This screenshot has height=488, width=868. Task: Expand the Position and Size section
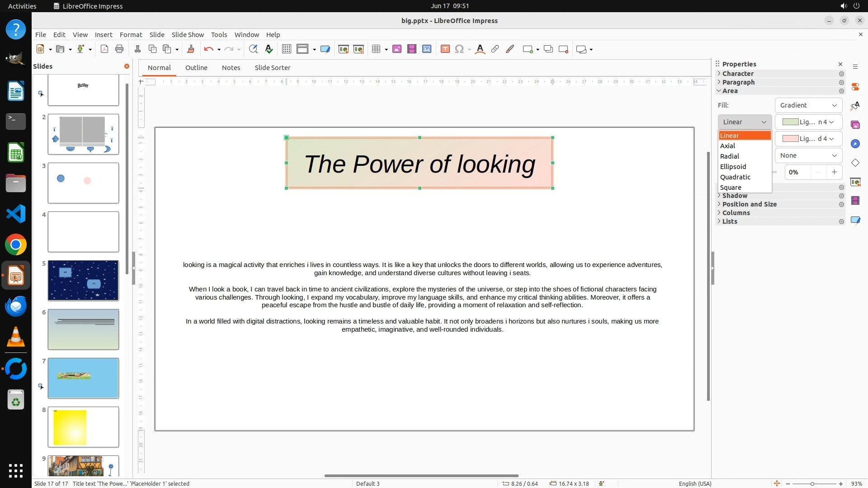click(x=749, y=204)
